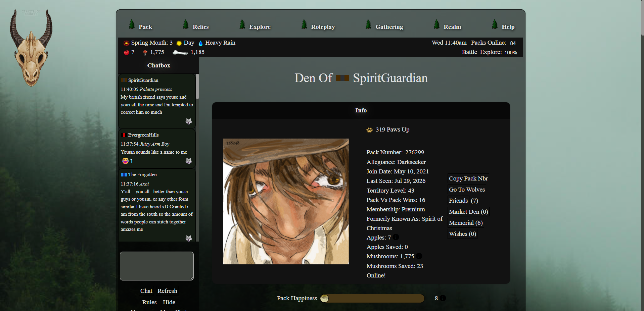
Task: Click the flag beside EvergreenHills in chat
Action: (123, 135)
